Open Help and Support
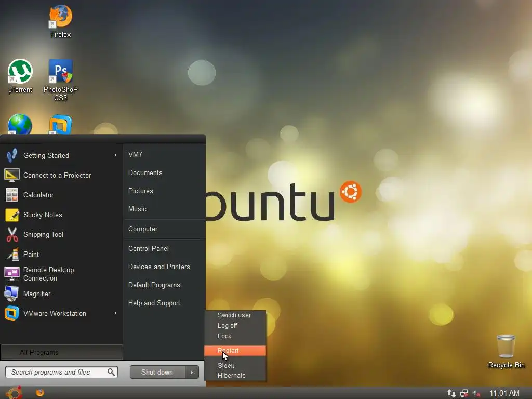 [x=154, y=303]
